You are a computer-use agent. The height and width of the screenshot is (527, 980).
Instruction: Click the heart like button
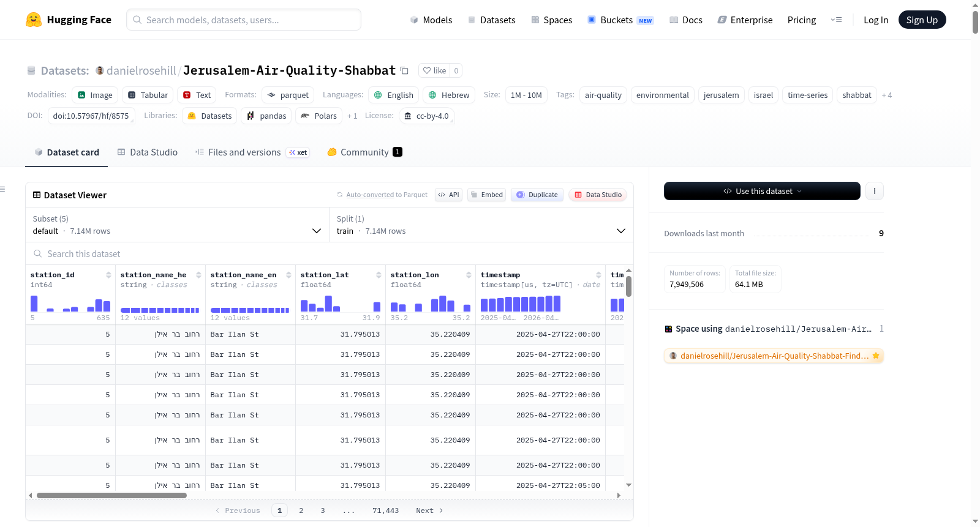434,70
